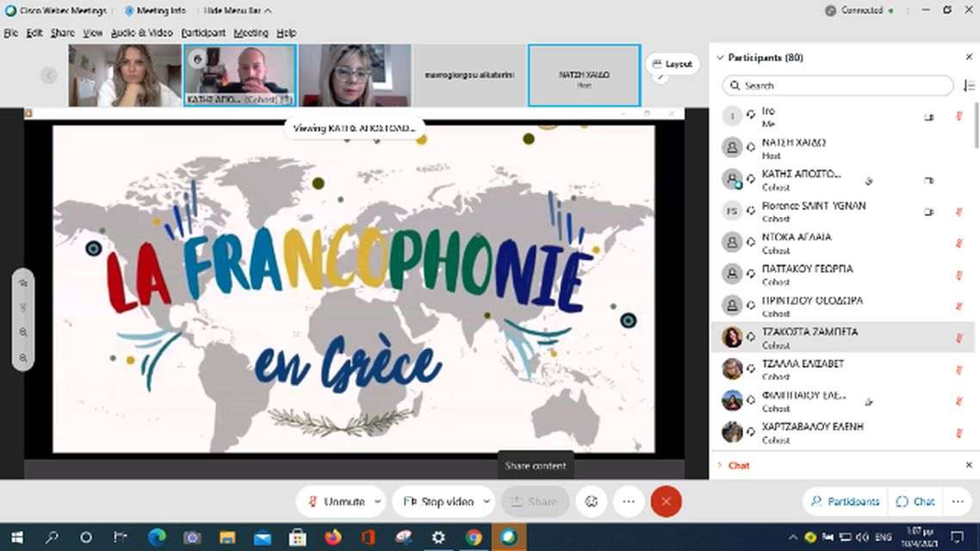980x551 pixels.
Task: Close the Participants panel
Action: tap(969, 57)
